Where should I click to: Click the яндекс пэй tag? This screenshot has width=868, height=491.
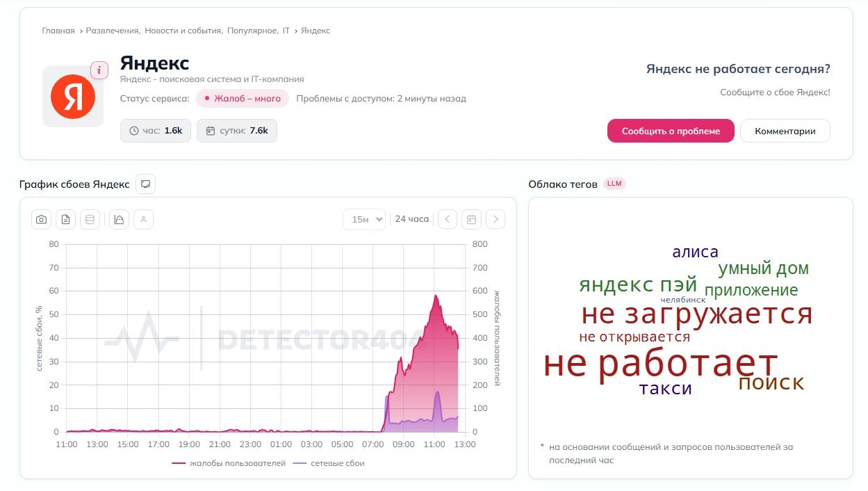(638, 284)
